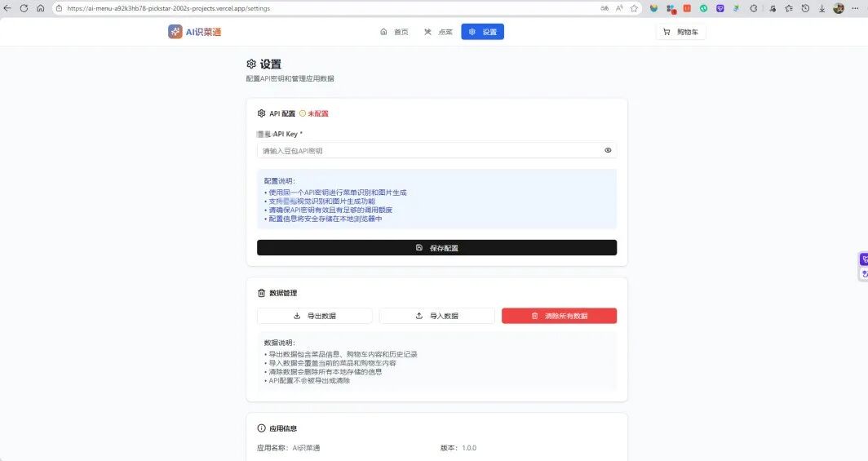The width and height of the screenshot is (868, 461).
Task: Click the gear icon beside 设置 heading
Action: point(251,64)
